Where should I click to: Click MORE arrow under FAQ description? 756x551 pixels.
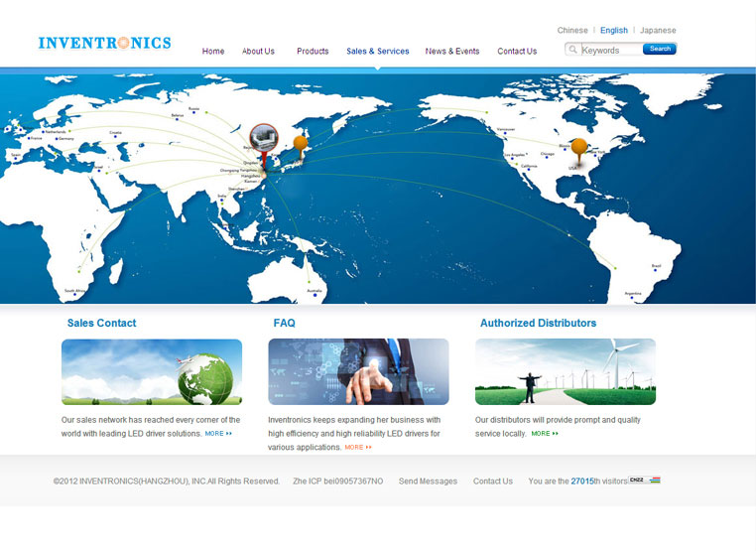(357, 448)
